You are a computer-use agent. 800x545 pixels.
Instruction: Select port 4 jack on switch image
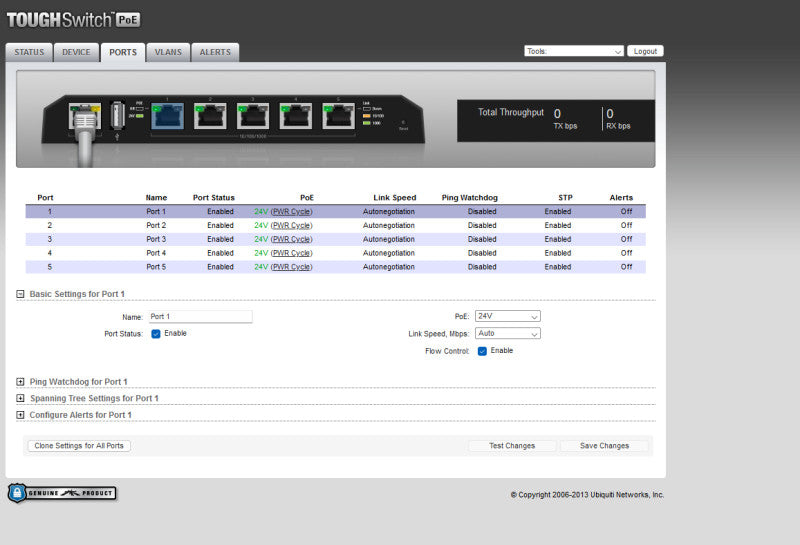295,115
